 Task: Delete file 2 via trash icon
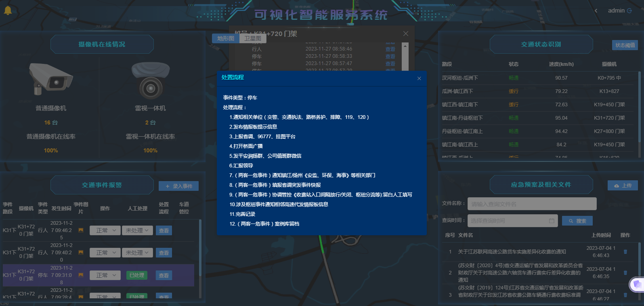pyautogui.click(x=625, y=273)
